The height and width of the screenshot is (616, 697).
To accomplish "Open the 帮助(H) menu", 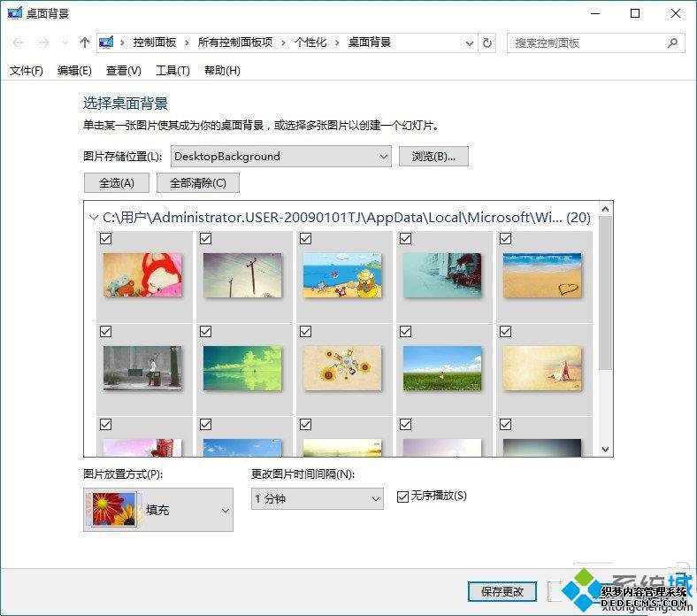I will [222, 71].
